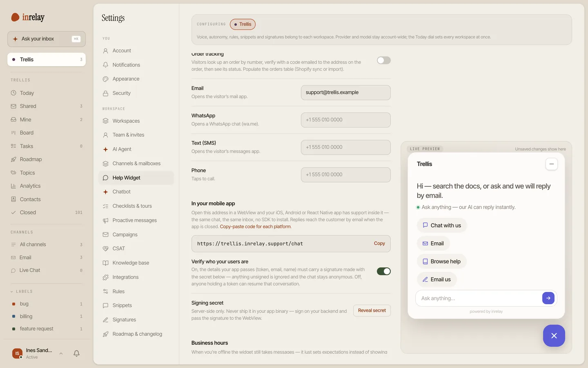The height and width of the screenshot is (368, 588).
Task: Click Ask your inbox button
Action: pyautogui.click(x=47, y=39)
